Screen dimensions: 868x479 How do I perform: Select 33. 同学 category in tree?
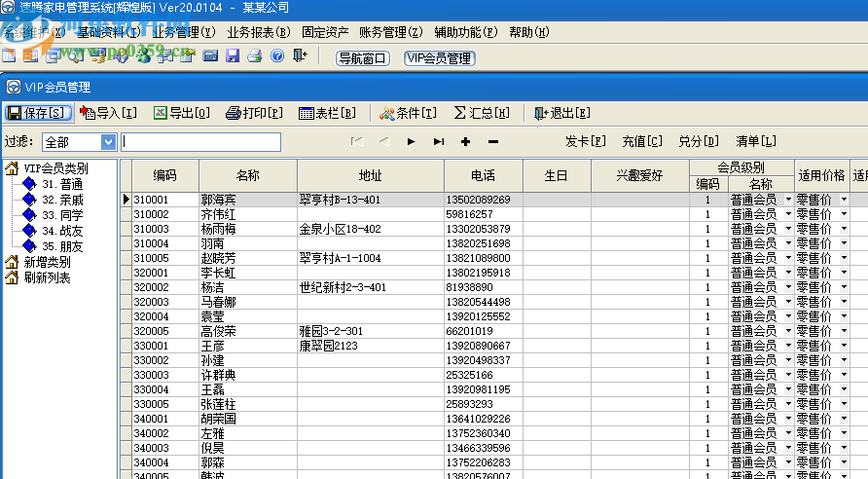pos(62,215)
